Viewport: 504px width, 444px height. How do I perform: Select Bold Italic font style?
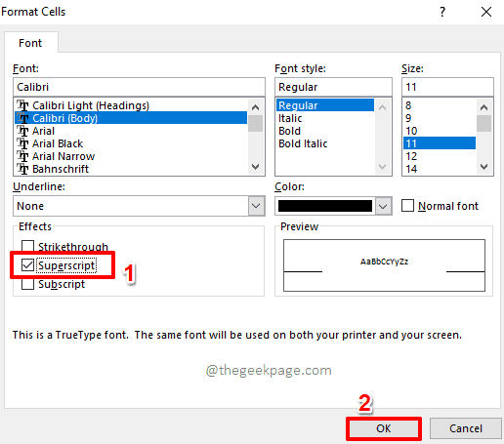303,143
